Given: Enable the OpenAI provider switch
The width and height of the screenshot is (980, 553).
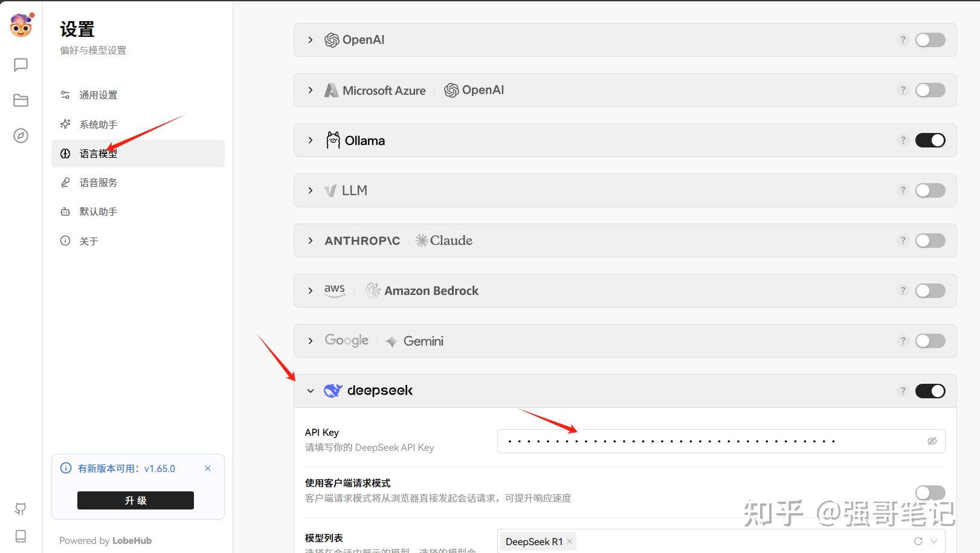Looking at the screenshot, I should [x=930, y=40].
